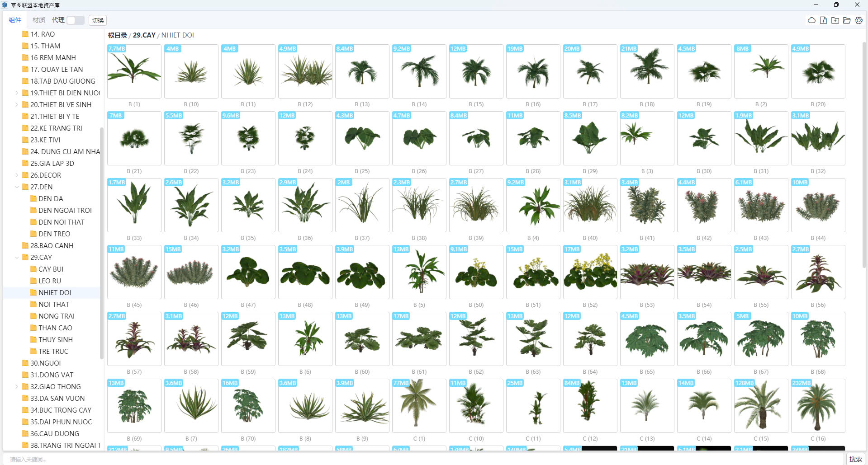Collapse the 27.DEN folder arrow
The image size is (868, 465).
(x=17, y=187)
